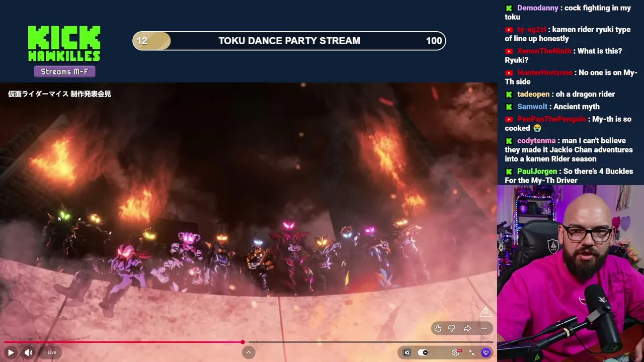Click the "What is this? Ryuki?" message
644x362 pixels.
pyautogui.click(x=563, y=56)
